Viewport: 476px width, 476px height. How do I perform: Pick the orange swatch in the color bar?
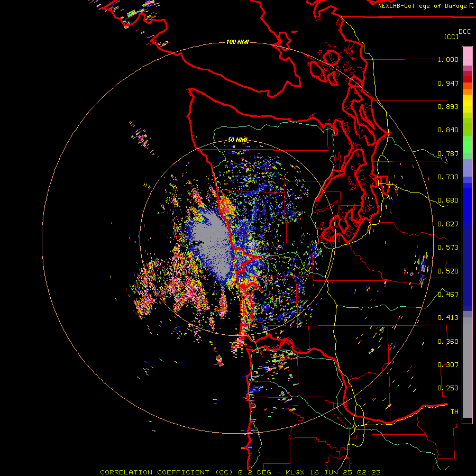tap(467, 91)
